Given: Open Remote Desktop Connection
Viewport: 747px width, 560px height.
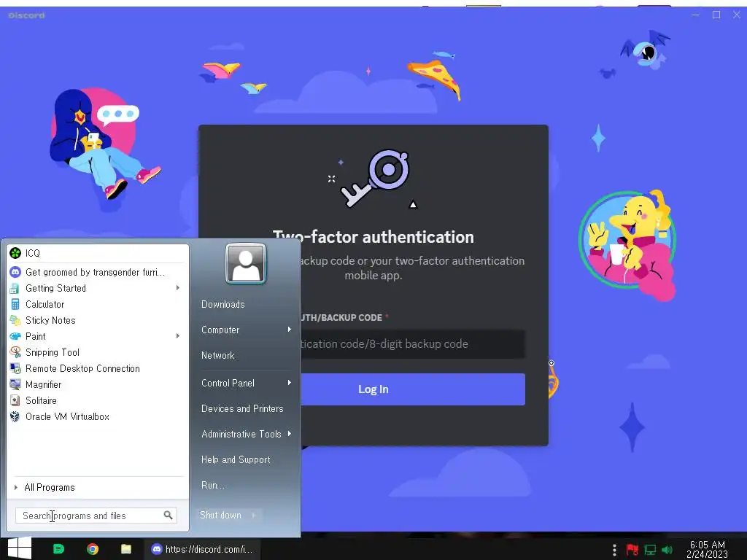Looking at the screenshot, I should [x=98, y=368].
